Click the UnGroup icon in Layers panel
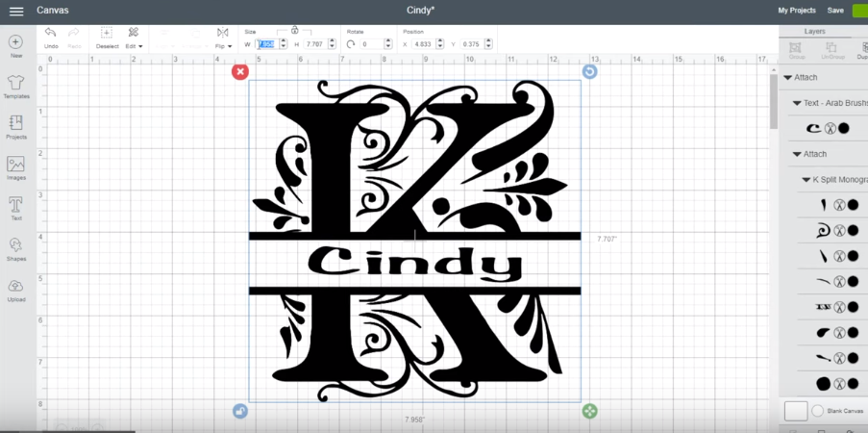 tap(829, 48)
